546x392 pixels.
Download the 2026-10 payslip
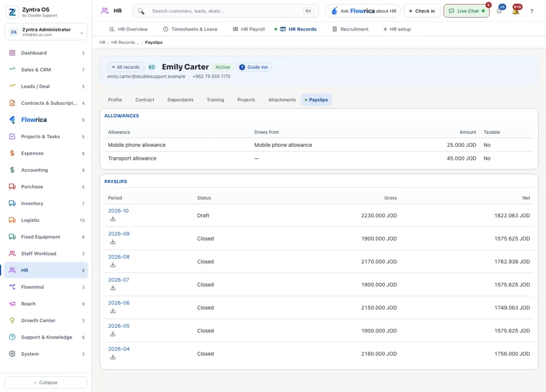pos(113,219)
